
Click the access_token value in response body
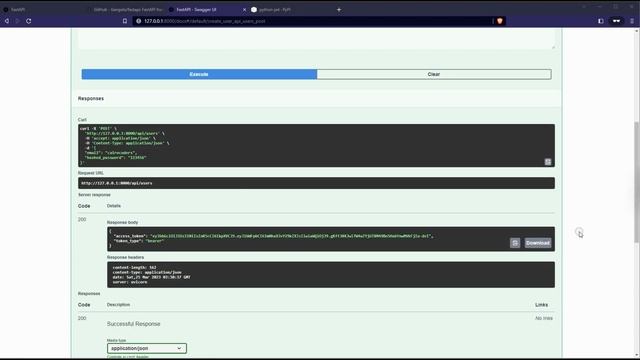tap(292, 236)
